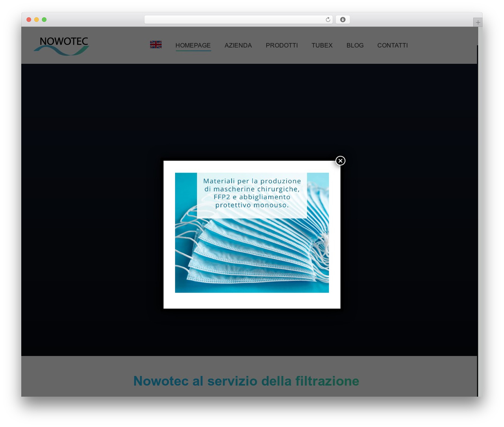Close the browser window with the red button

[29, 20]
